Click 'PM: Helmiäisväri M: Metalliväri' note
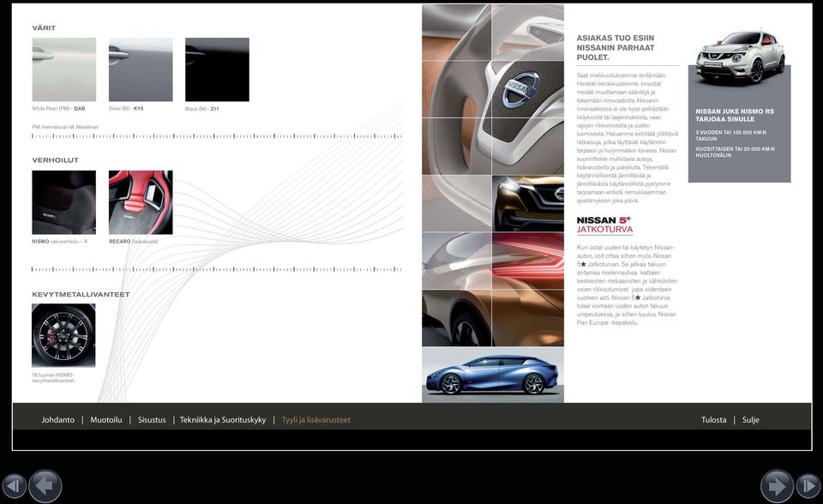Viewport: 823px width, 504px height. click(x=65, y=127)
